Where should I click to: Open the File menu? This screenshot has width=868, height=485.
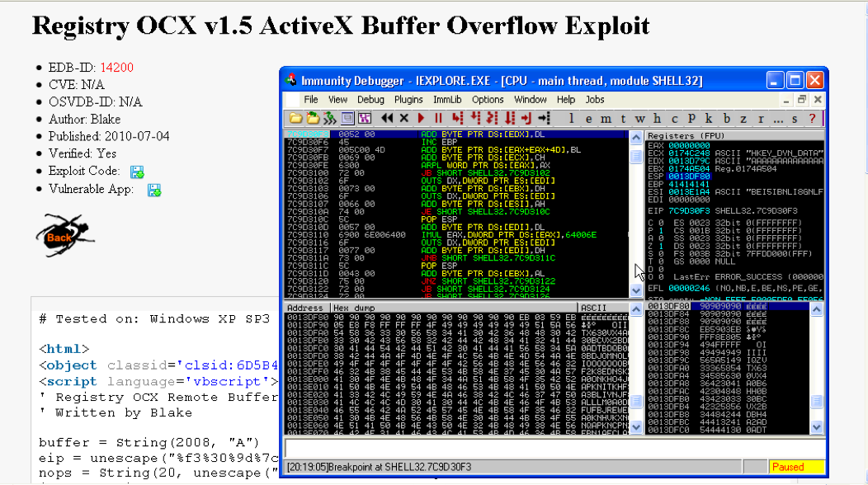311,100
